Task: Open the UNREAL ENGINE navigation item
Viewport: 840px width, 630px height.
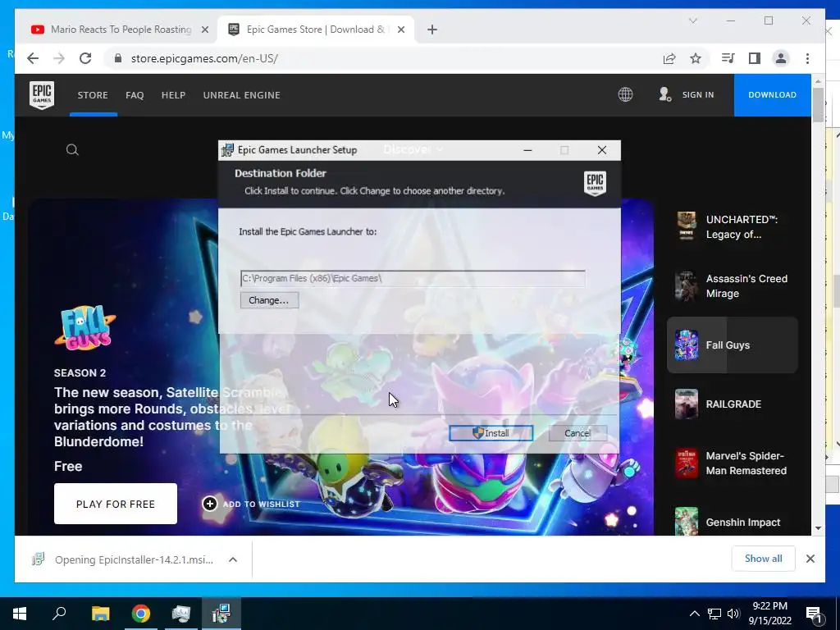Action: (242, 95)
